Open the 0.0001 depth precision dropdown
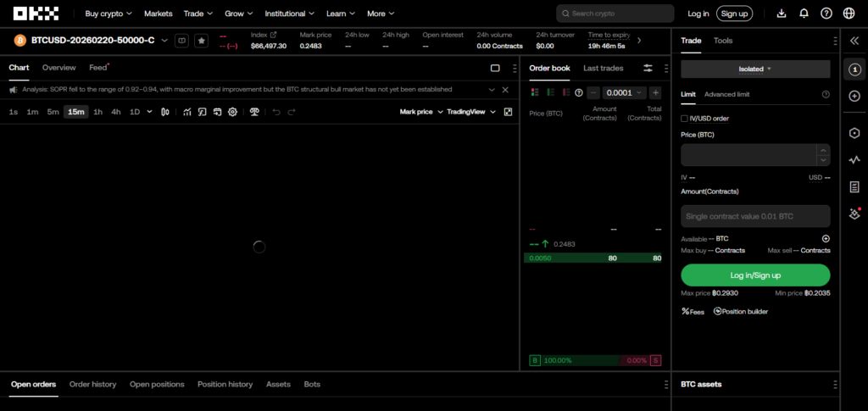This screenshot has height=411, width=868. (x=624, y=92)
